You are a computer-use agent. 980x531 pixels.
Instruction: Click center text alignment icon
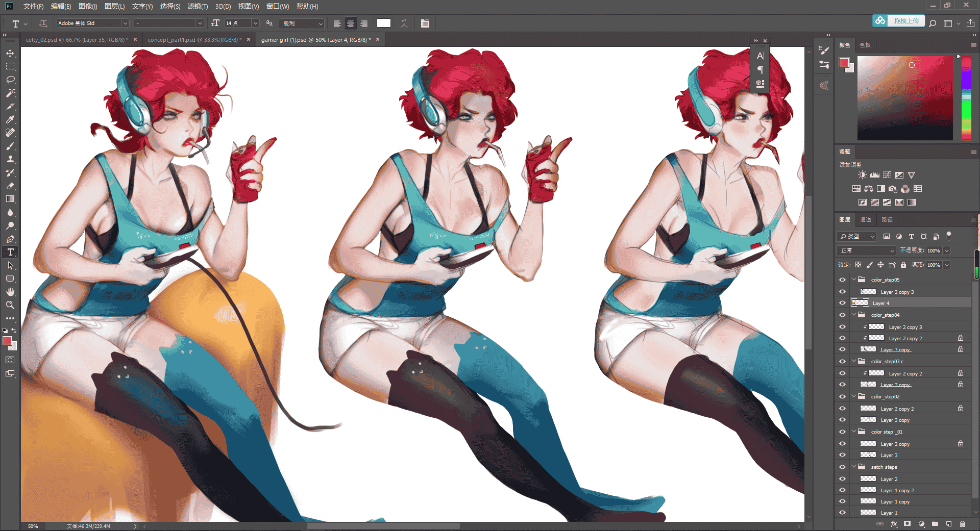click(350, 23)
